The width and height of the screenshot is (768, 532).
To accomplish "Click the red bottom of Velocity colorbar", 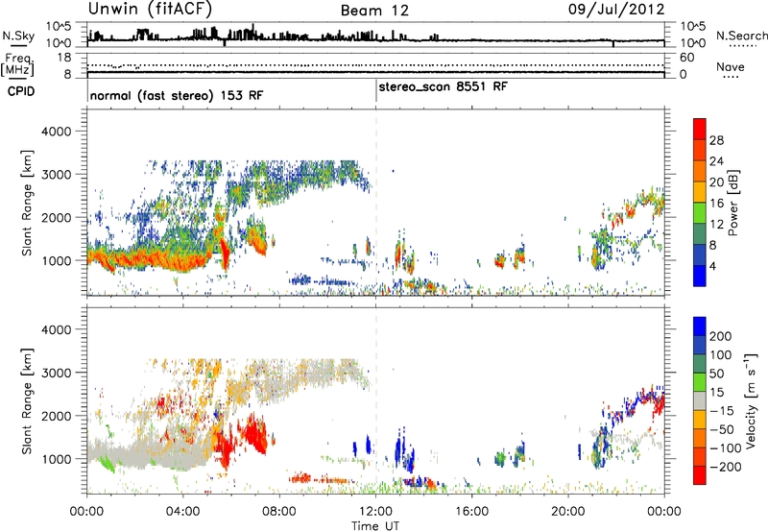I will tap(700, 475).
